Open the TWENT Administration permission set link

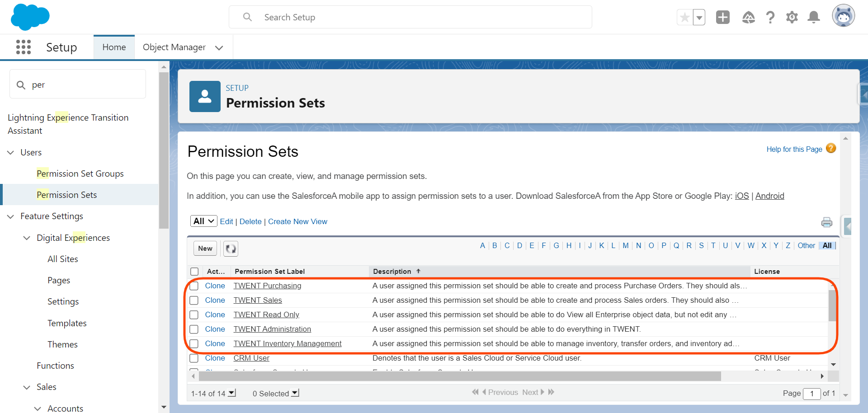point(272,329)
